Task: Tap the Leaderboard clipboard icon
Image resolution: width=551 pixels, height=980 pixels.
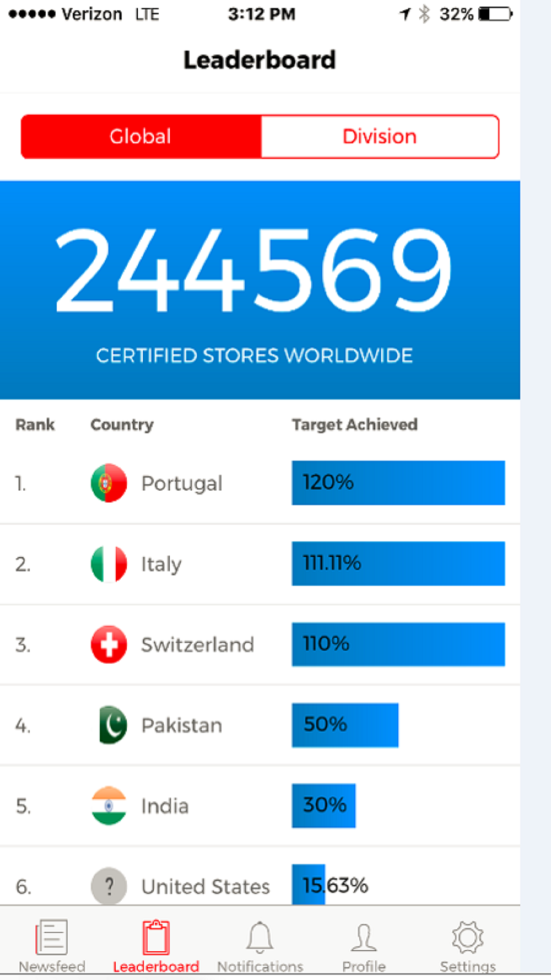Action: point(156,936)
